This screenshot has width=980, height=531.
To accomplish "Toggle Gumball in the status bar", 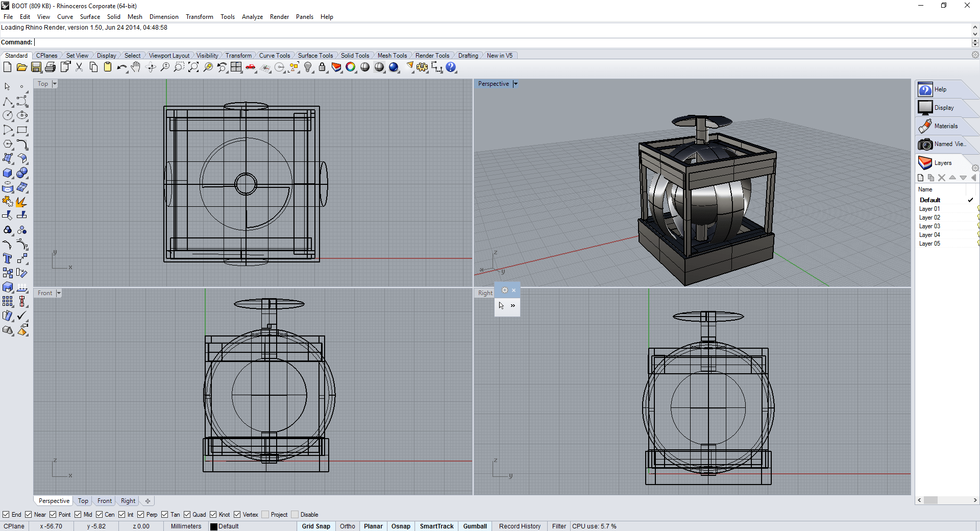I will [475, 526].
